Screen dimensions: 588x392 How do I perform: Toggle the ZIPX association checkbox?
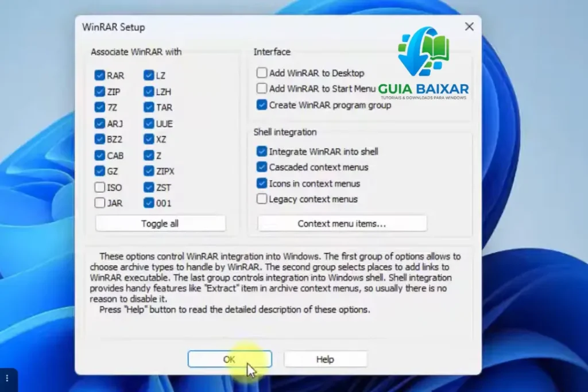(149, 171)
